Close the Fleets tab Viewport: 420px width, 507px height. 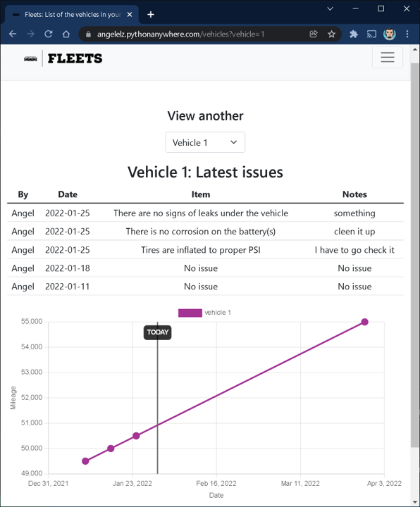(x=130, y=15)
